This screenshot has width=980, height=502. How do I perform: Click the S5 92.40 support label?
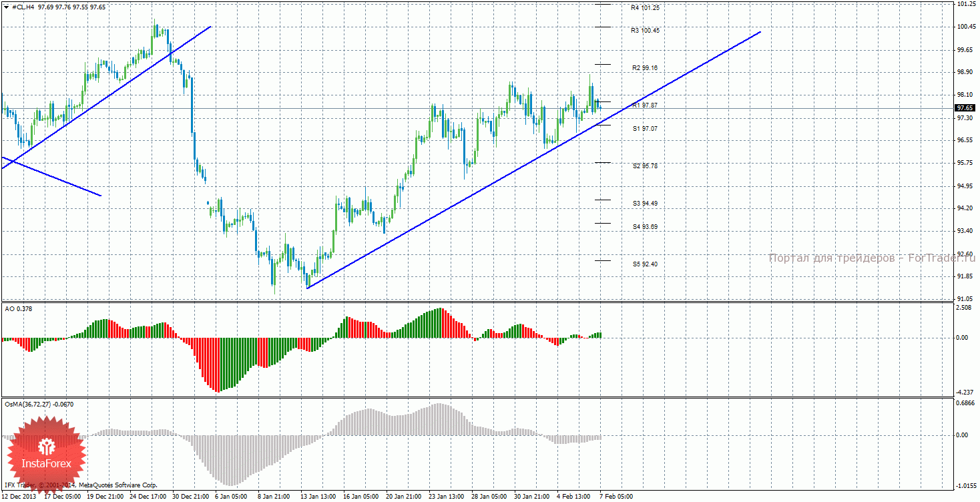click(646, 264)
